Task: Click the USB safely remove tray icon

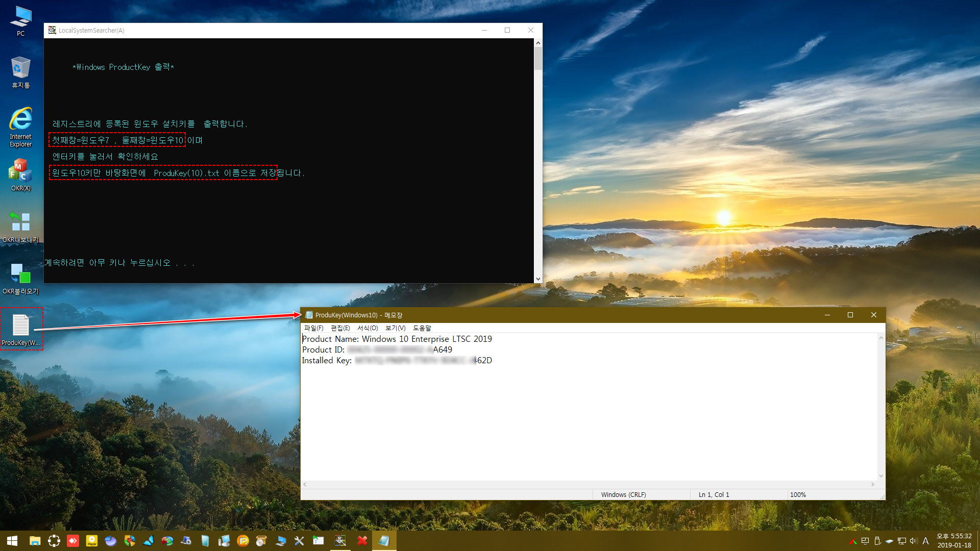Action: tap(877, 541)
